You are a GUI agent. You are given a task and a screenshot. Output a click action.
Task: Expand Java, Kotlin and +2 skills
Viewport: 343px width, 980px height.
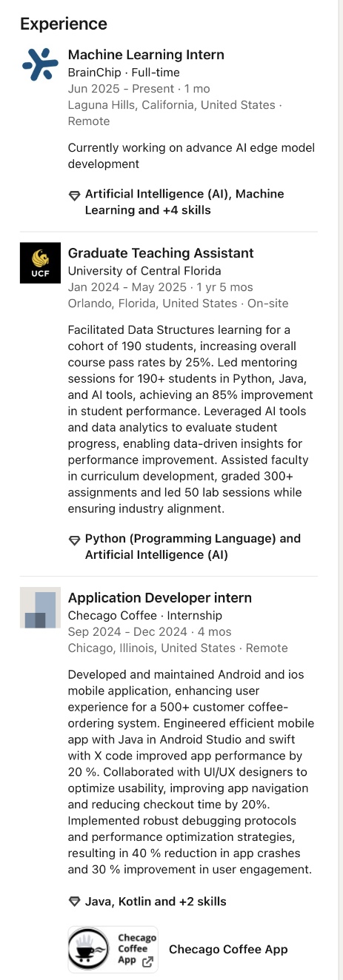(156, 902)
